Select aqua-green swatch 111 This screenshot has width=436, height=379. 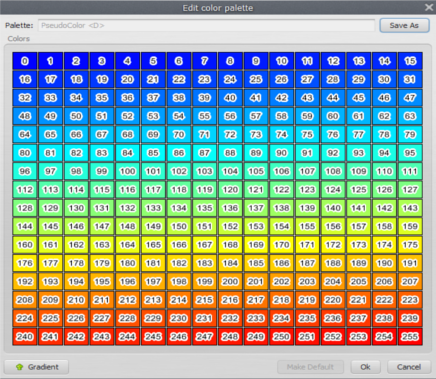tap(410, 171)
